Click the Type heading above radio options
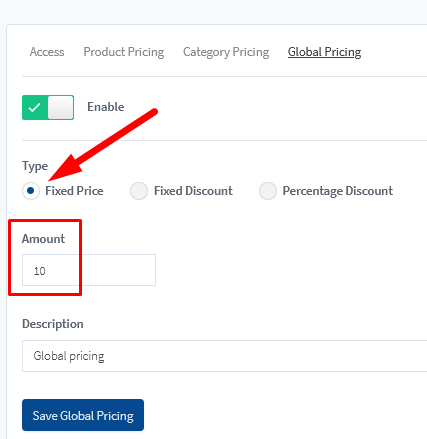The image size is (427, 439). pos(35,166)
